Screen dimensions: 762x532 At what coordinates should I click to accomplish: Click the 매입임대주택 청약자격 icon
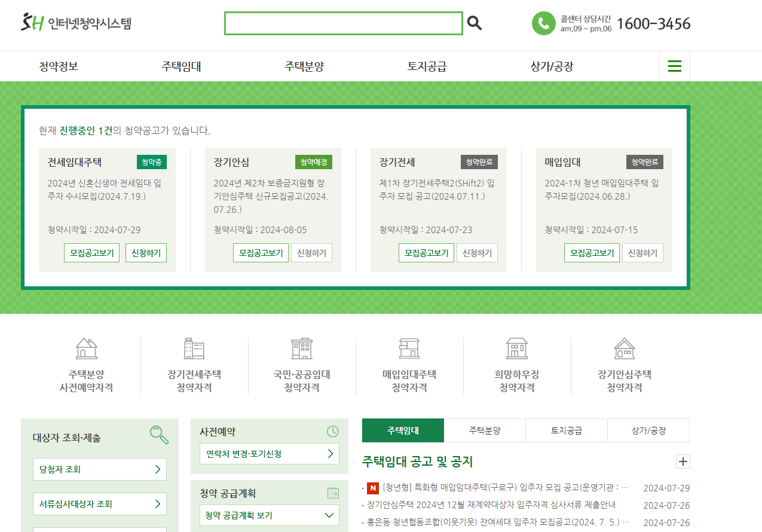tap(409, 348)
